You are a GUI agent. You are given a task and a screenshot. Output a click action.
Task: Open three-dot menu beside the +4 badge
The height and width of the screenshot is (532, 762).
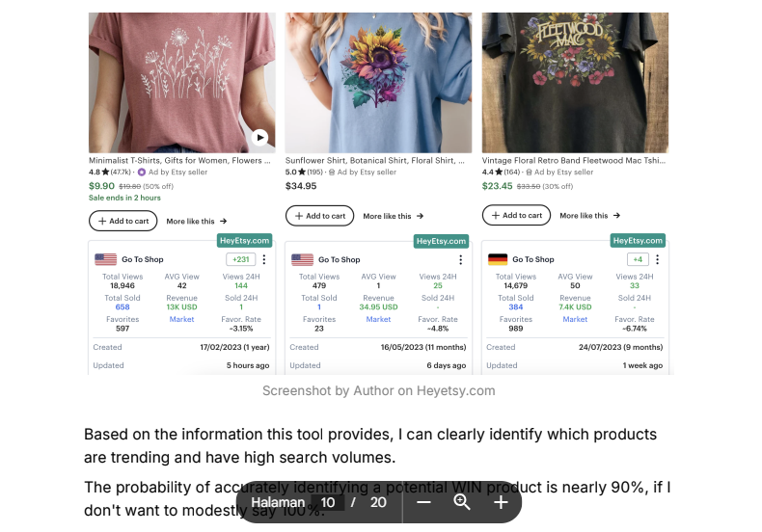(658, 259)
